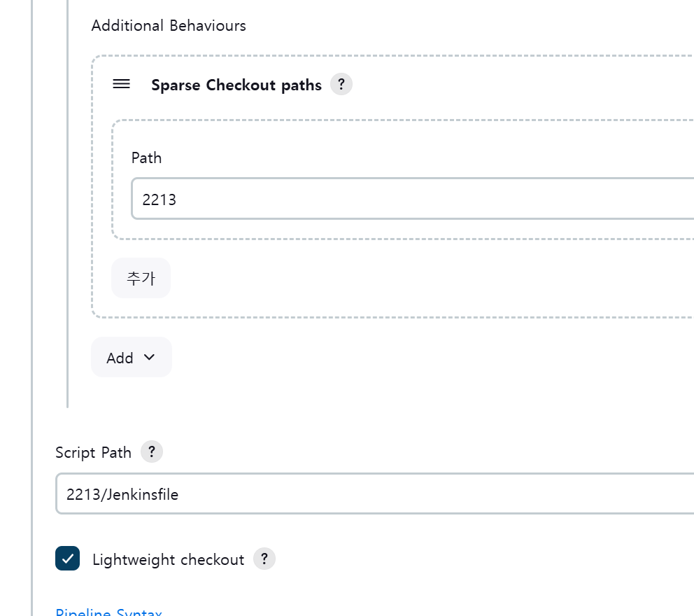Screen dimensions: 694x616
Task: Click the 2213 text in Path field
Action: pyautogui.click(x=160, y=199)
